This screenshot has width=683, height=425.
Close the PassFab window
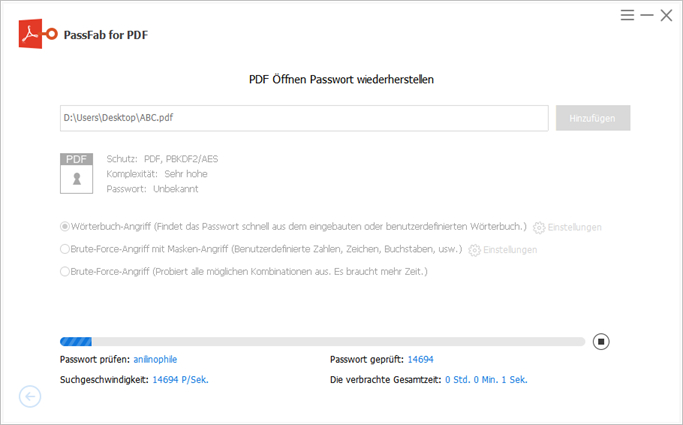(666, 15)
